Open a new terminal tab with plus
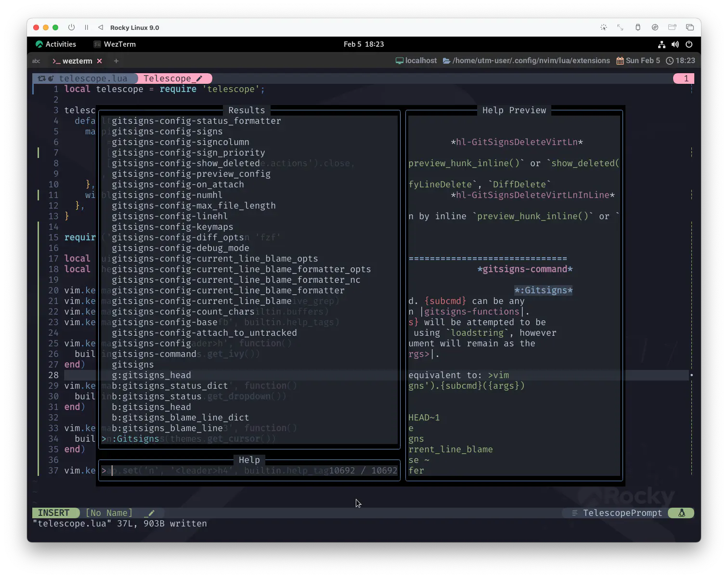Image resolution: width=728 pixels, height=578 pixels. coord(116,61)
